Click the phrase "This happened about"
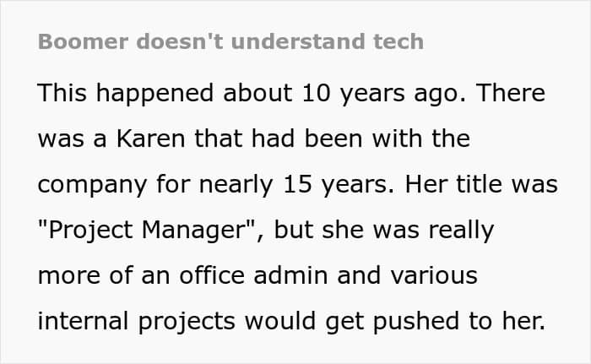This screenshot has width=591, height=364. 165,93
